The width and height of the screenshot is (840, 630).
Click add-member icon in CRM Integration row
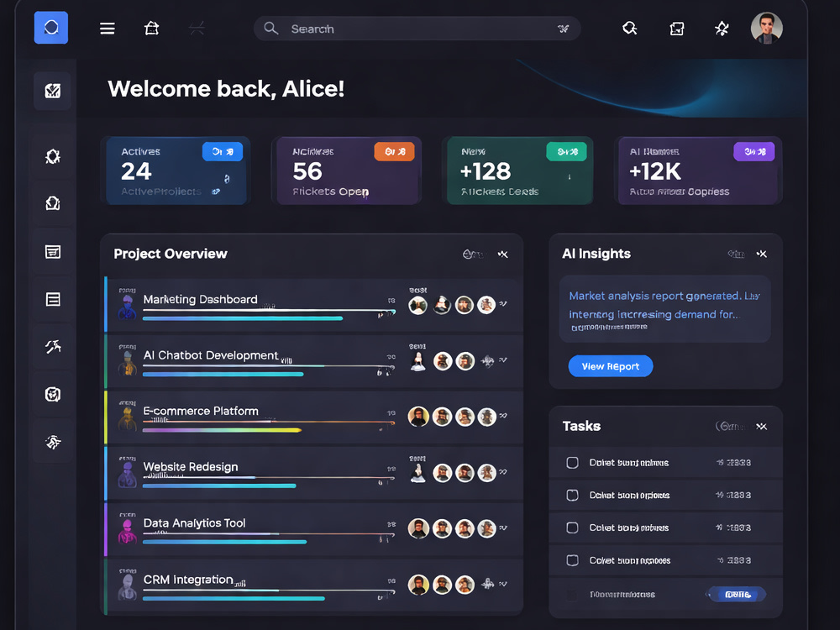tap(487, 584)
